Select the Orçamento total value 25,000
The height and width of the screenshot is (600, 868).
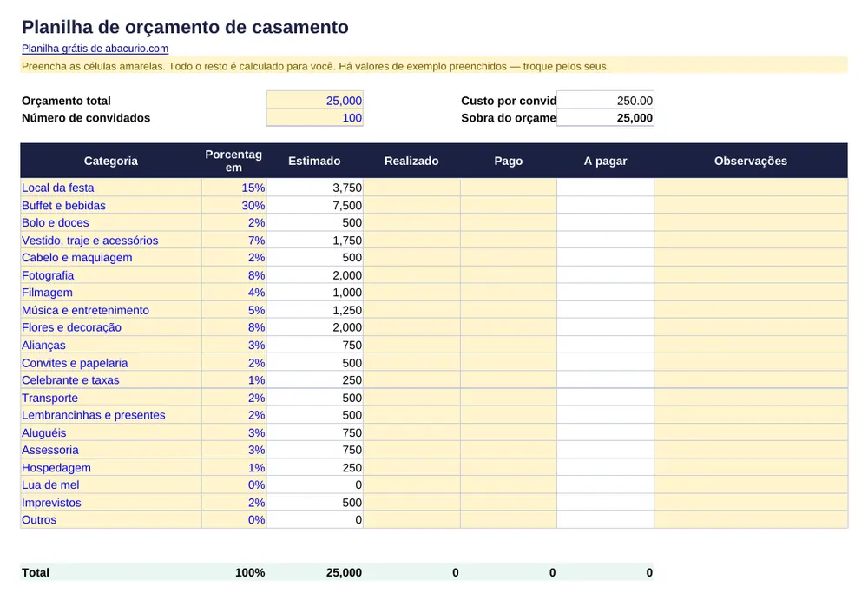point(314,101)
